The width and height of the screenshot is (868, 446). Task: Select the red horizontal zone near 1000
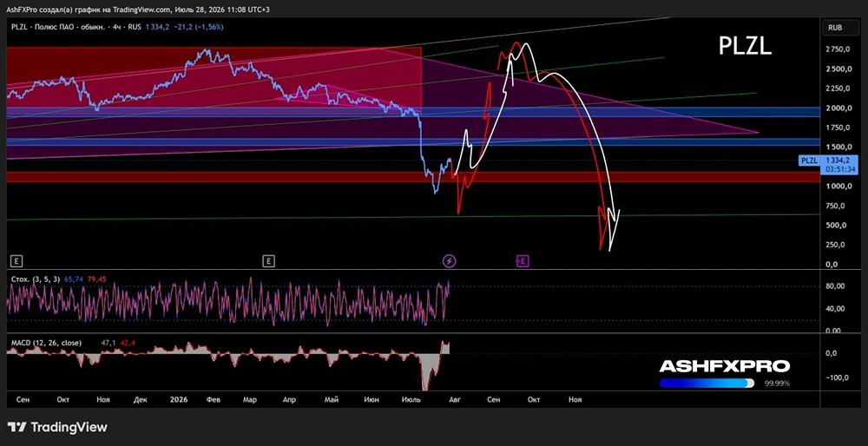413,177
